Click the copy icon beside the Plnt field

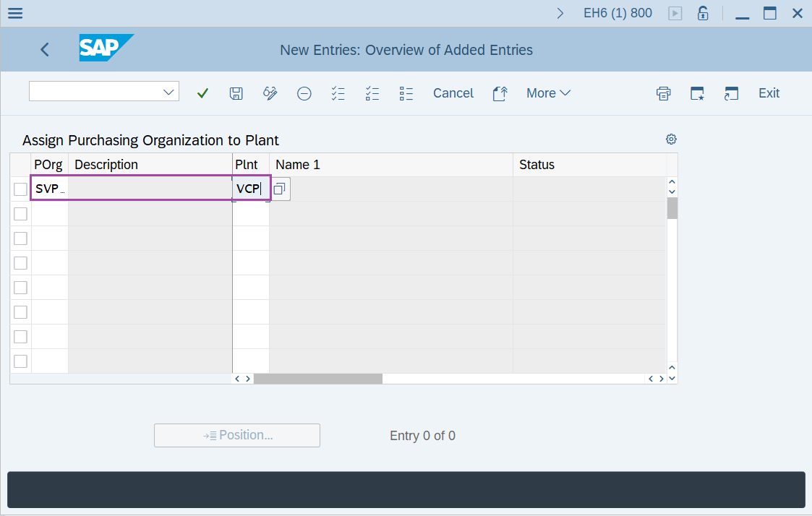[x=279, y=188]
